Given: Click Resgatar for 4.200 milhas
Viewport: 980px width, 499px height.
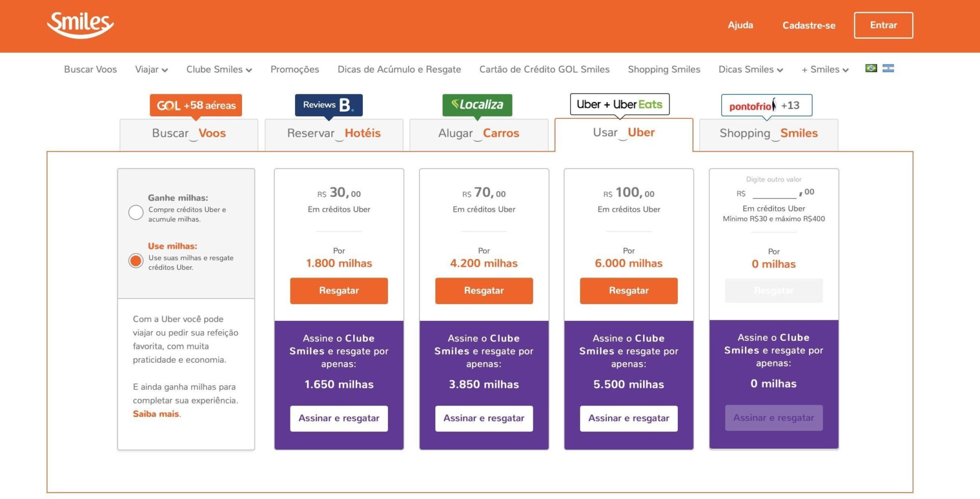Looking at the screenshot, I should 484,291.
